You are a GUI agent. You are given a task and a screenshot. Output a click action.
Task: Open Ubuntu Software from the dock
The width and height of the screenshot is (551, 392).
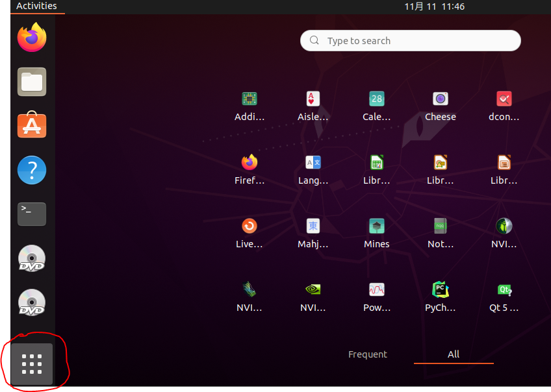(x=32, y=125)
